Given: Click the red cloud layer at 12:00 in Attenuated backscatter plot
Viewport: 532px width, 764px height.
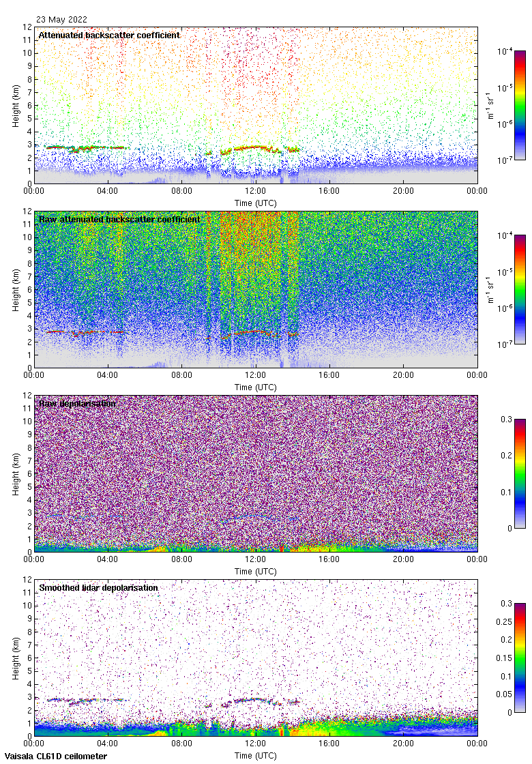Looking at the screenshot, I should pos(255,147).
